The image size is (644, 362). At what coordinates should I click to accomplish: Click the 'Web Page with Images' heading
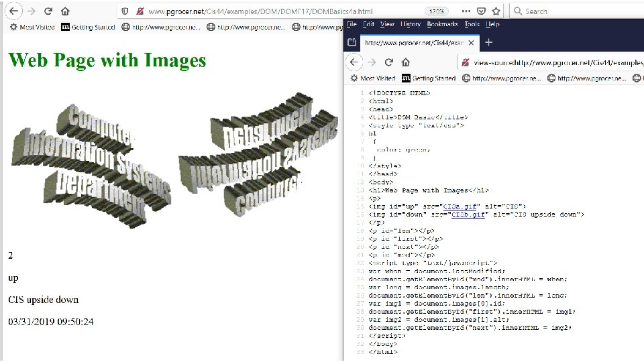point(107,60)
